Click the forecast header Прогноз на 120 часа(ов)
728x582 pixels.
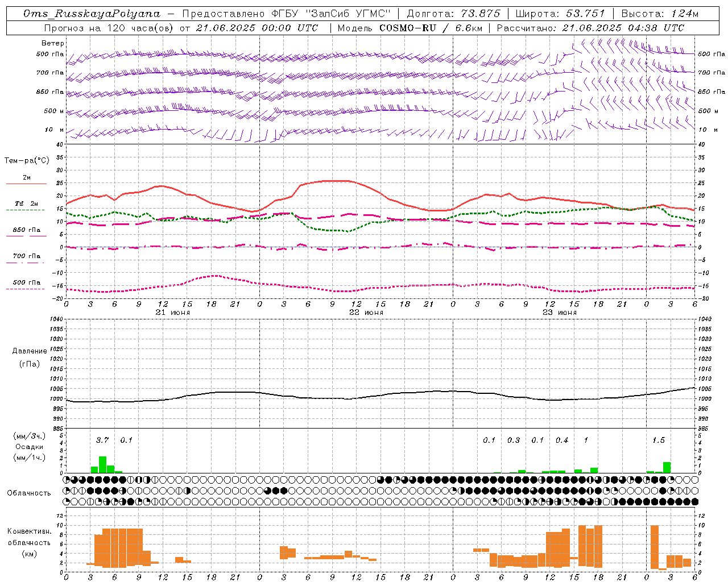(109, 28)
